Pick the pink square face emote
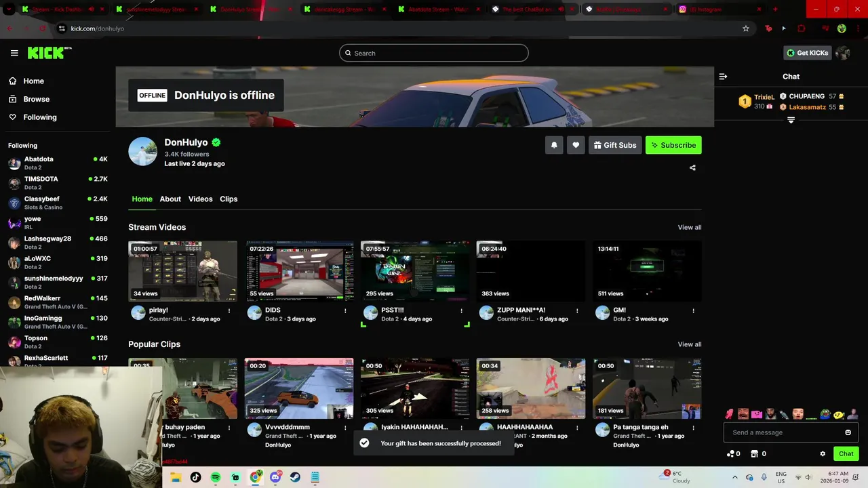This screenshot has width=868, height=488. pyautogui.click(x=757, y=414)
